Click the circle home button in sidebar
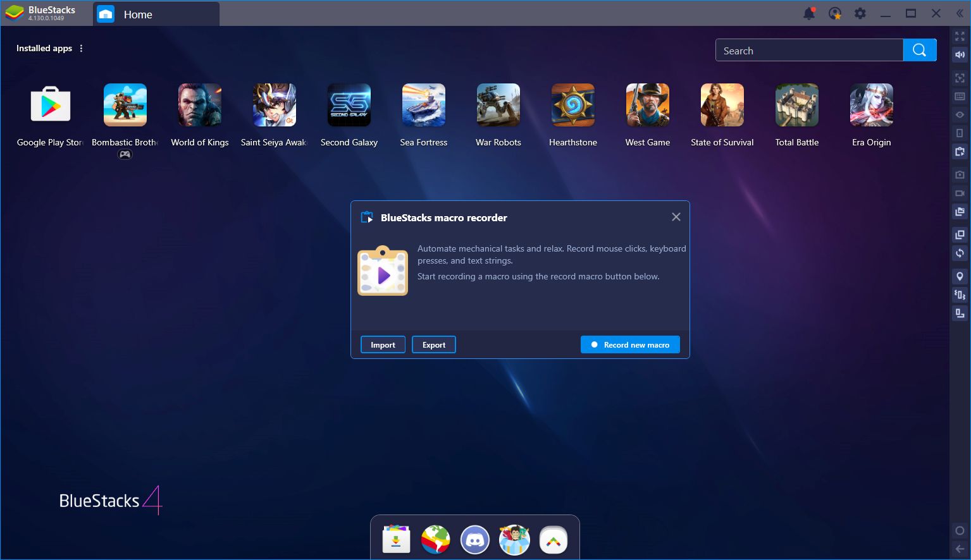This screenshot has height=560, width=971. tap(960, 530)
